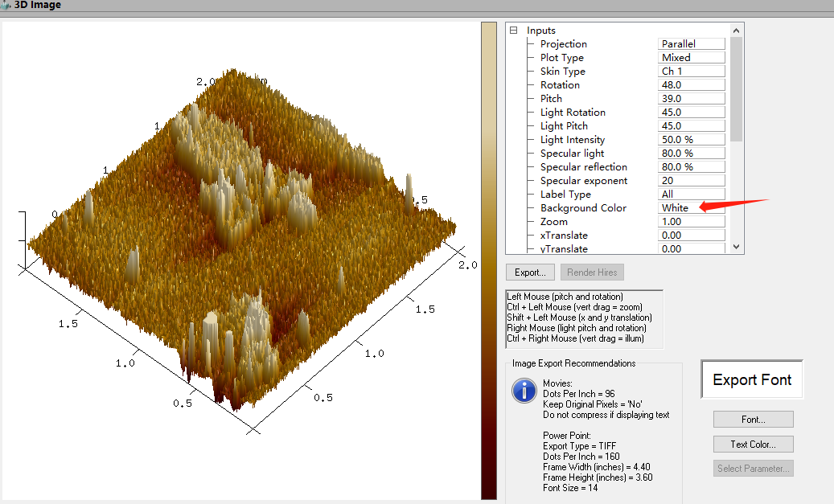Click the vertical height color scale bar

[489, 261]
